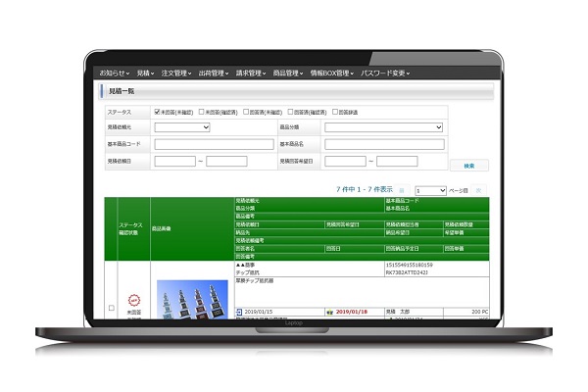Open the 出荷管理 menu
This screenshot has width=588, height=392.
click(214, 73)
